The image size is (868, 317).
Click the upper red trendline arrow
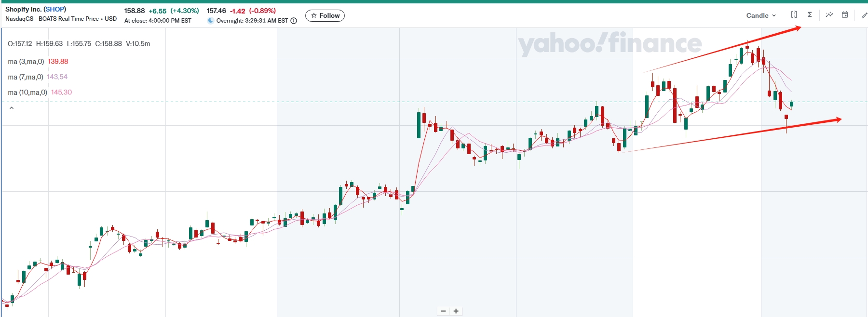tap(723, 50)
